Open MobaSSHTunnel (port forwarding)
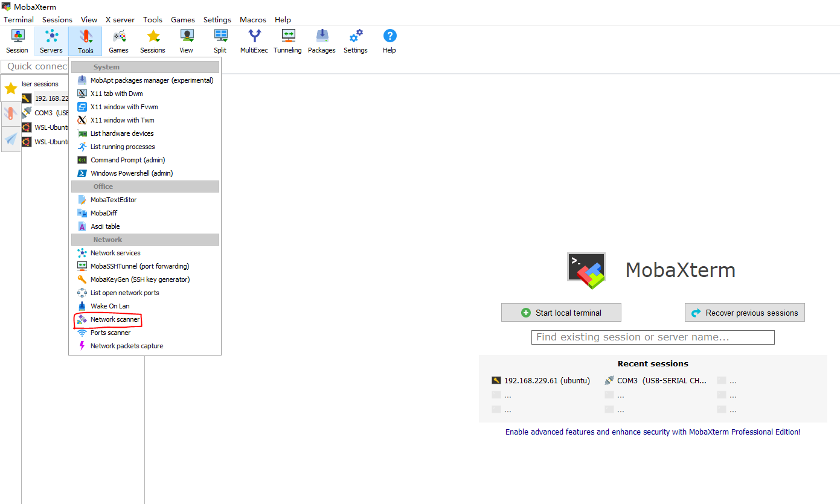The image size is (840, 504). click(145, 266)
